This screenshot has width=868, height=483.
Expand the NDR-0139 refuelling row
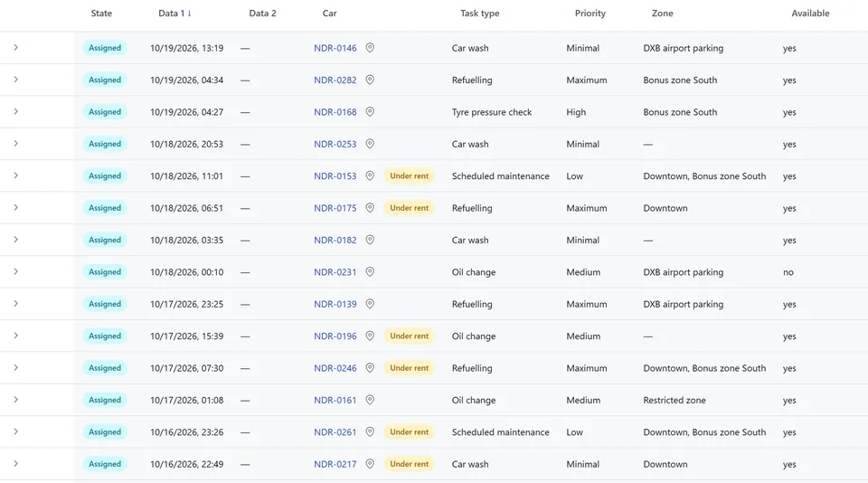pyautogui.click(x=16, y=304)
